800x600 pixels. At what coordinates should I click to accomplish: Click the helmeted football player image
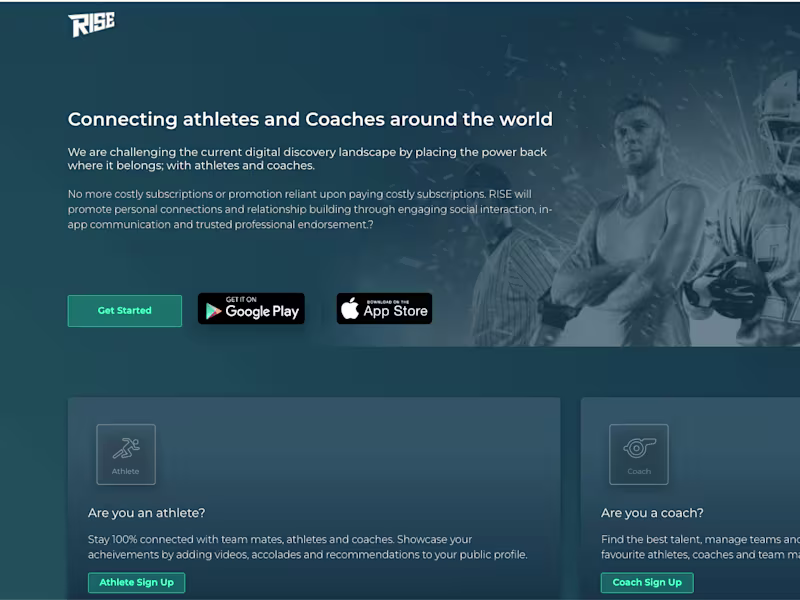(750, 214)
